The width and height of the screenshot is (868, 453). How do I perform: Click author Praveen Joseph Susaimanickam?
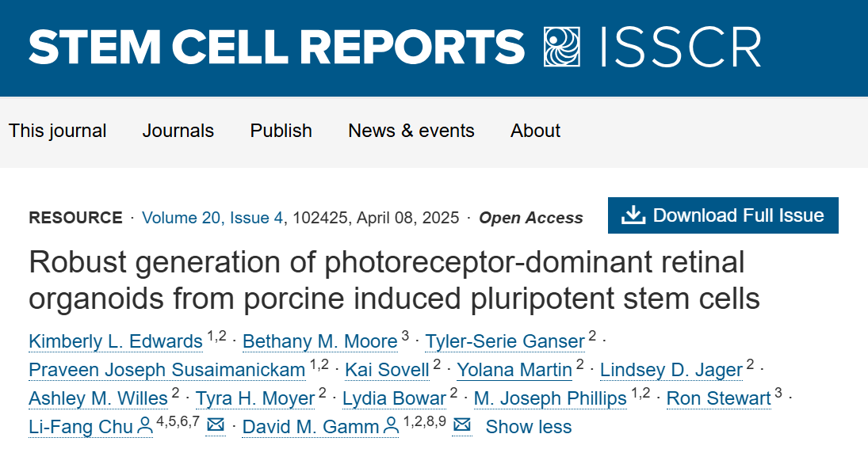(x=166, y=370)
